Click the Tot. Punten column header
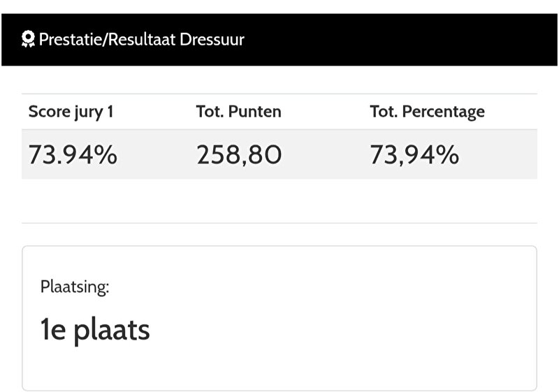This screenshot has height=392, width=559. [x=238, y=112]
